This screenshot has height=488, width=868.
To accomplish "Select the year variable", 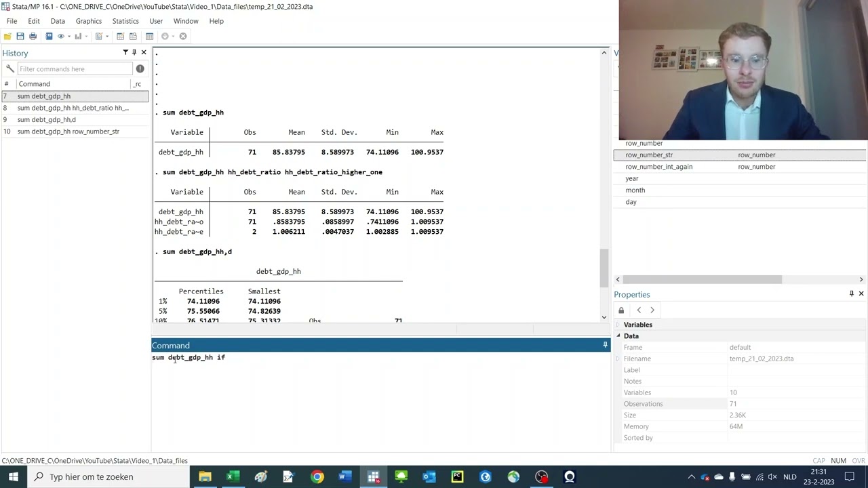I will [x=631, y=178].
